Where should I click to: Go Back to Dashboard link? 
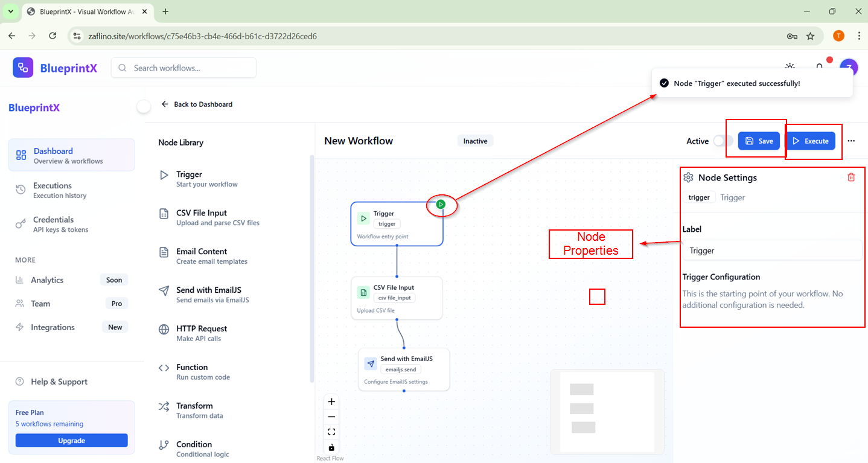pyautogui.click(x=197, y=104)
